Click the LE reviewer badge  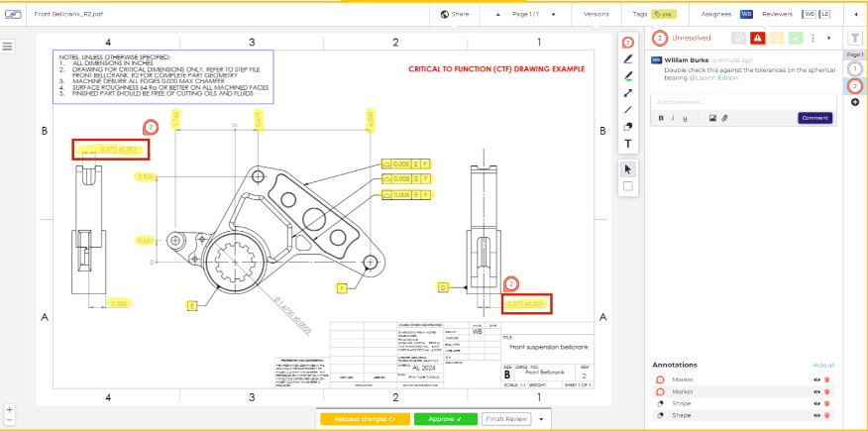coord(825,15)
